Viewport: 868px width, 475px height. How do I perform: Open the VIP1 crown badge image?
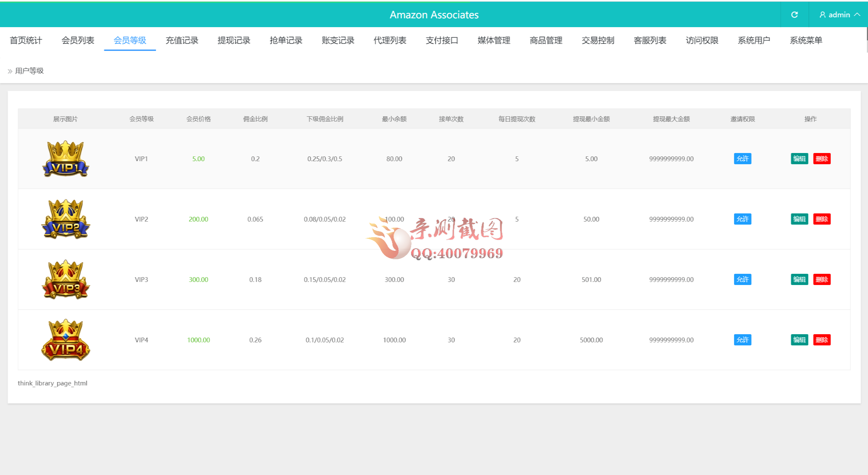pyautogui.click(x=65, y=158)
